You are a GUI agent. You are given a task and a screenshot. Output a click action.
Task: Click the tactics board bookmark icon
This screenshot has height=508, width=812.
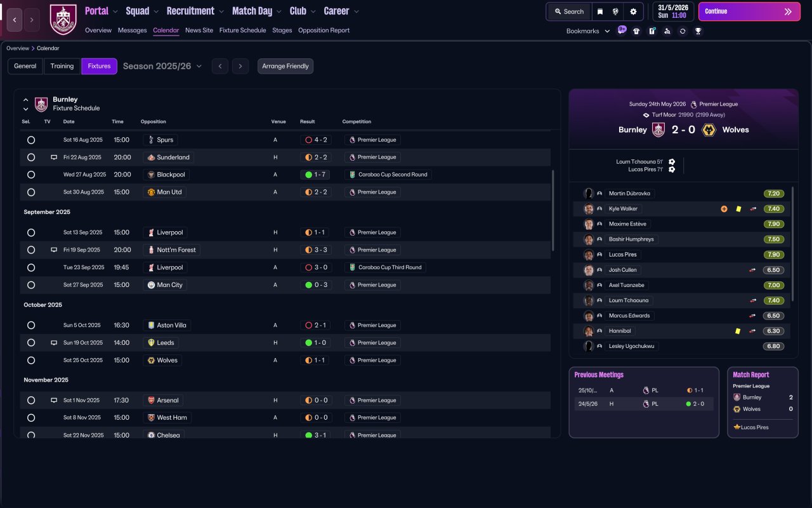[x=652, y=31]
